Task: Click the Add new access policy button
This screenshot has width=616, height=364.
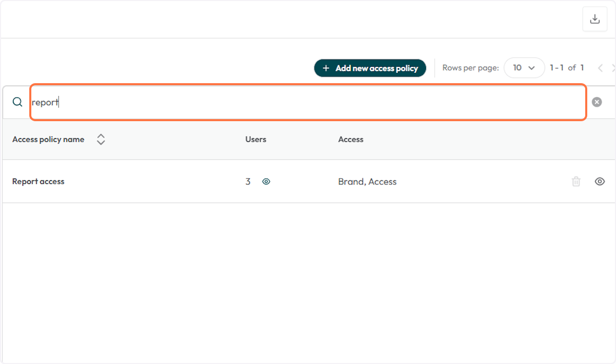Action: [x=370, y=68]
